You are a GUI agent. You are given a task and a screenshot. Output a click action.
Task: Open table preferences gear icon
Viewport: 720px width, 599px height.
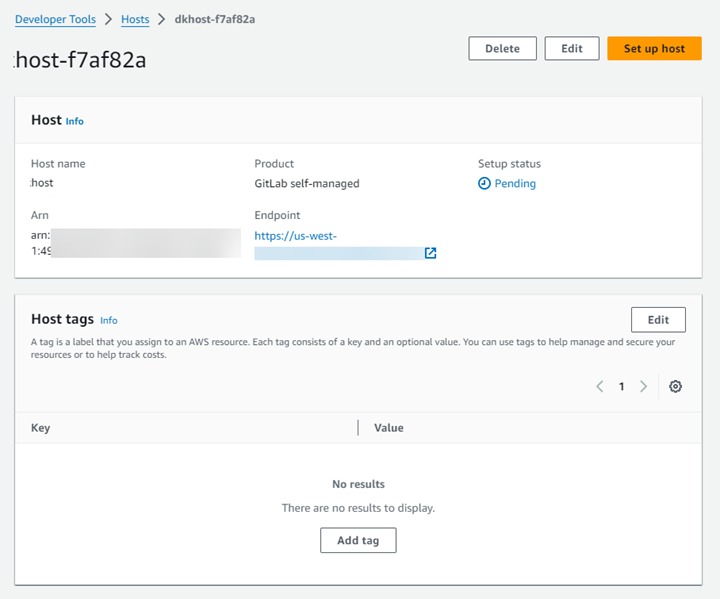pos(676,387)
